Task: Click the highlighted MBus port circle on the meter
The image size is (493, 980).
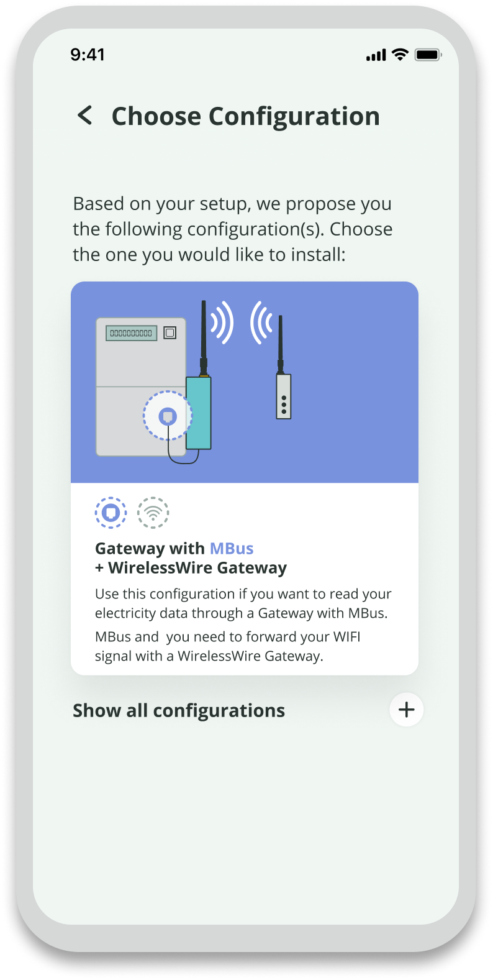Action: click(168, 416)
